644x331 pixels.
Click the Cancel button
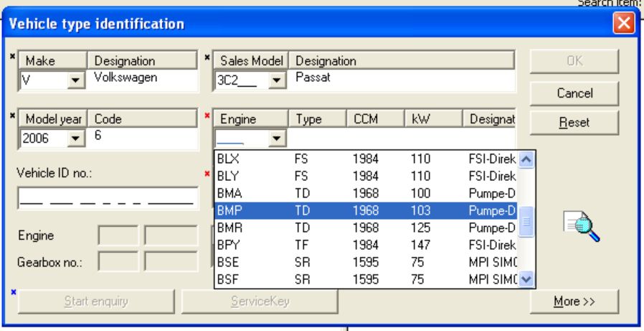point(574,93)
